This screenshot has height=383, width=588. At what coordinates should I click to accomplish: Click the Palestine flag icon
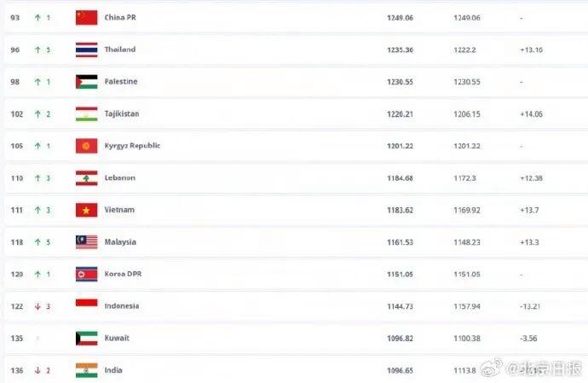pyautogui.click(x=86, y=82)
